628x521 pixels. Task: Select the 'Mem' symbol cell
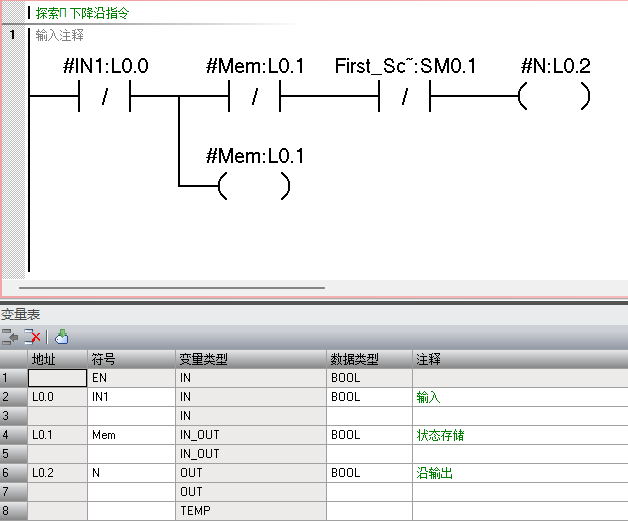pos(130,435)
